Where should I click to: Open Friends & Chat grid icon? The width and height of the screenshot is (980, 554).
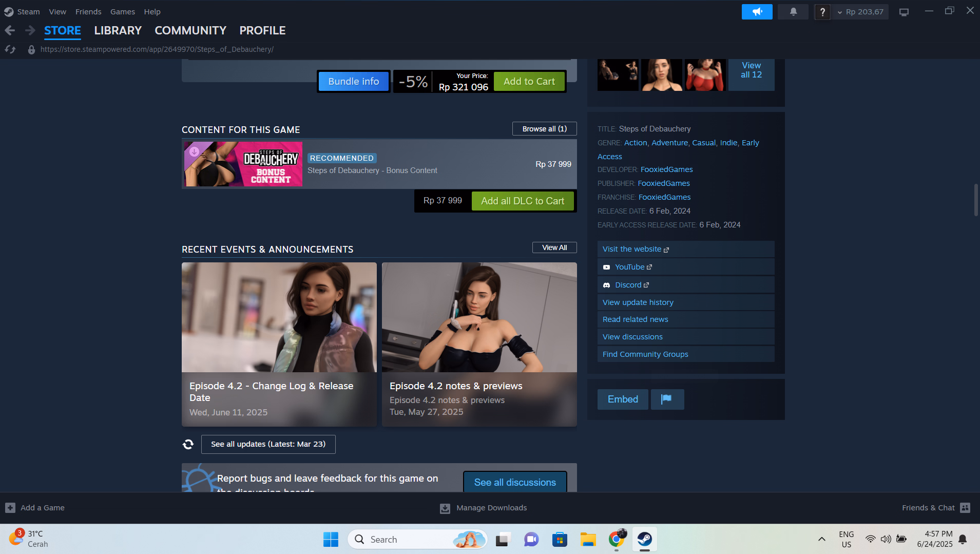tap(965, 507)
